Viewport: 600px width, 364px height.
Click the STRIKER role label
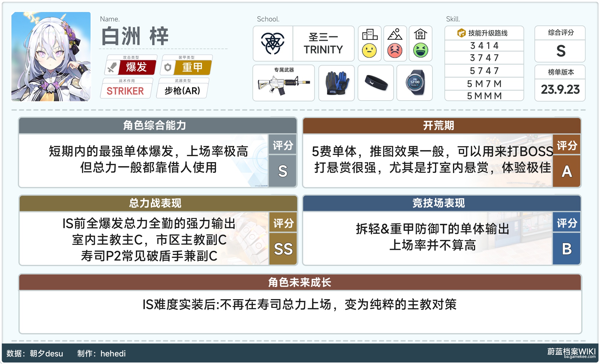pyautogui.click(x=125, y=91)
